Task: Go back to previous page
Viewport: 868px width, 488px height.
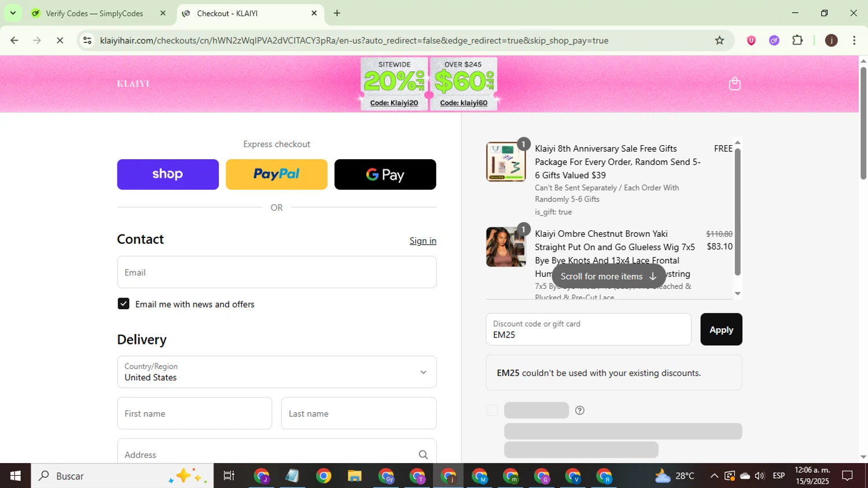Action: point(14,41)
